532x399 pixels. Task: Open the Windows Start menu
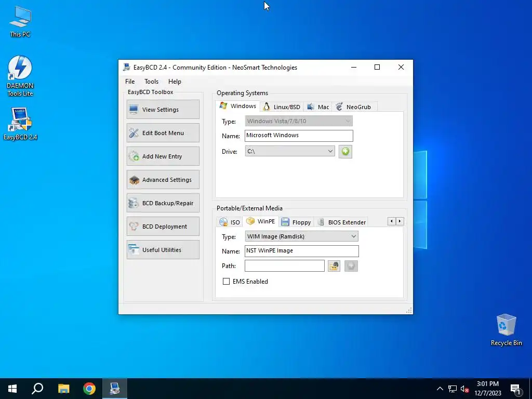click(12, 389)
